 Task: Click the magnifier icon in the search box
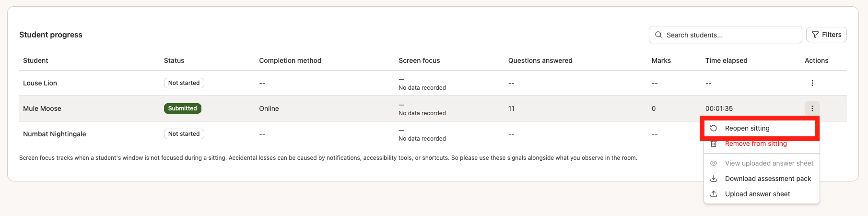tap(658, 35)
